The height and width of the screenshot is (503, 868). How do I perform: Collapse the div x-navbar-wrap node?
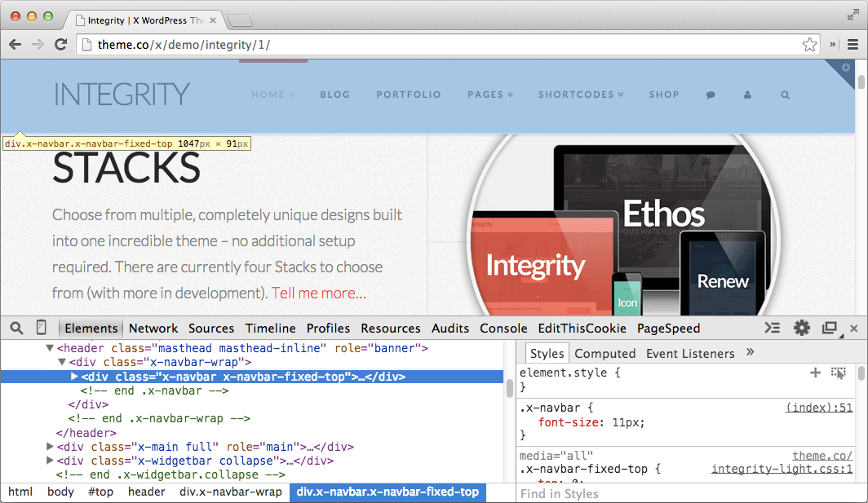click(61, 362)
